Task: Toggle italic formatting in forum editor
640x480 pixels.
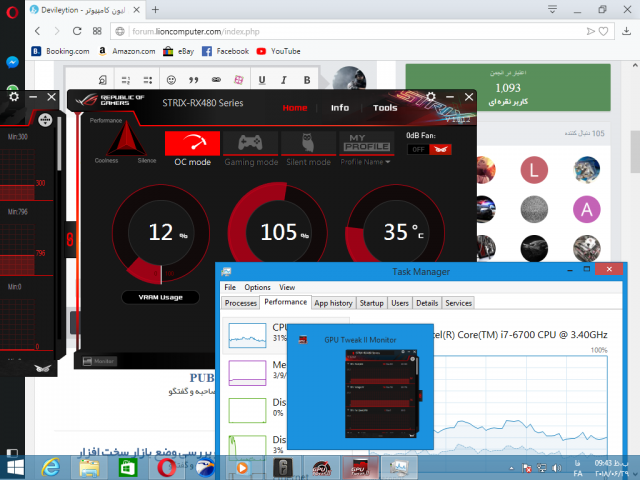Action: (284, 80)
